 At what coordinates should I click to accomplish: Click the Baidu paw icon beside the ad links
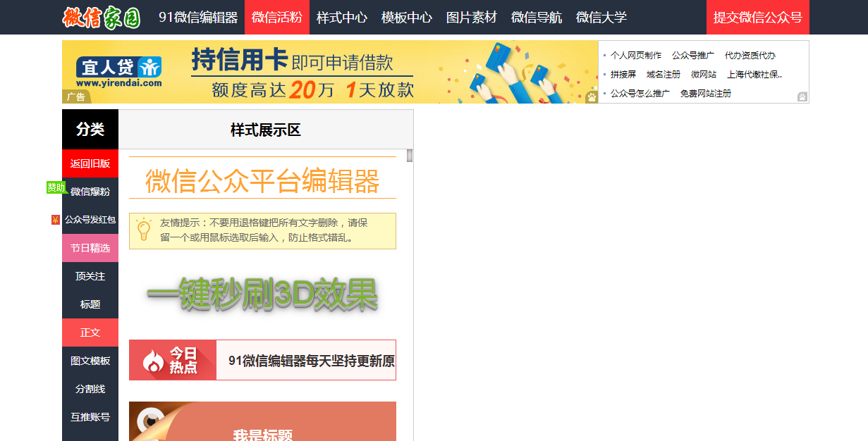click(x=591, y=97)
